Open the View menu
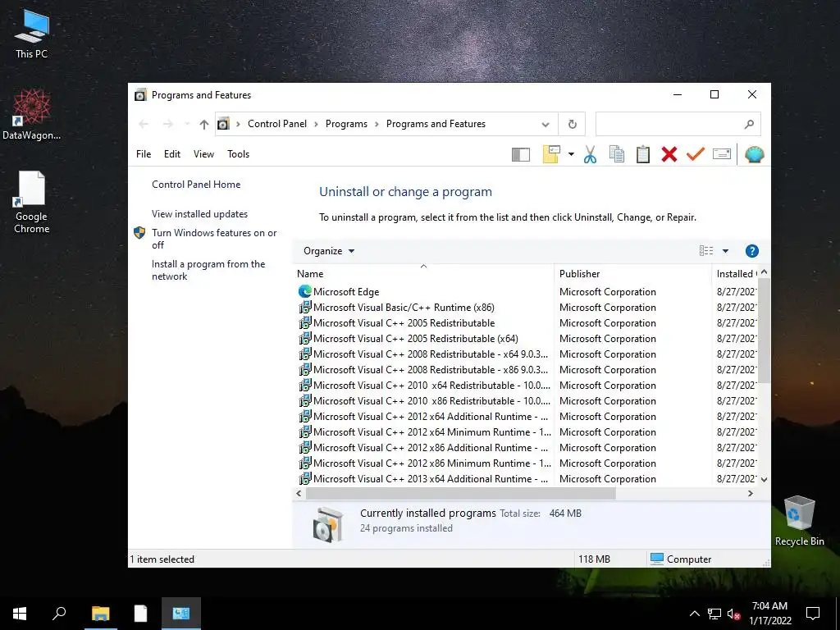The image size is (840, 630). 203,154
